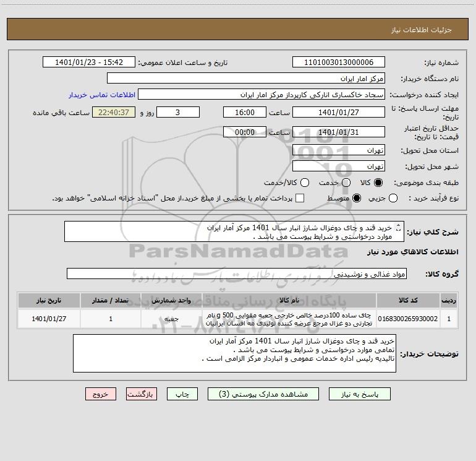The image size is (476, 461).
Task: Click the ایجاد کننده درخواست field
Action: point(261,95)
